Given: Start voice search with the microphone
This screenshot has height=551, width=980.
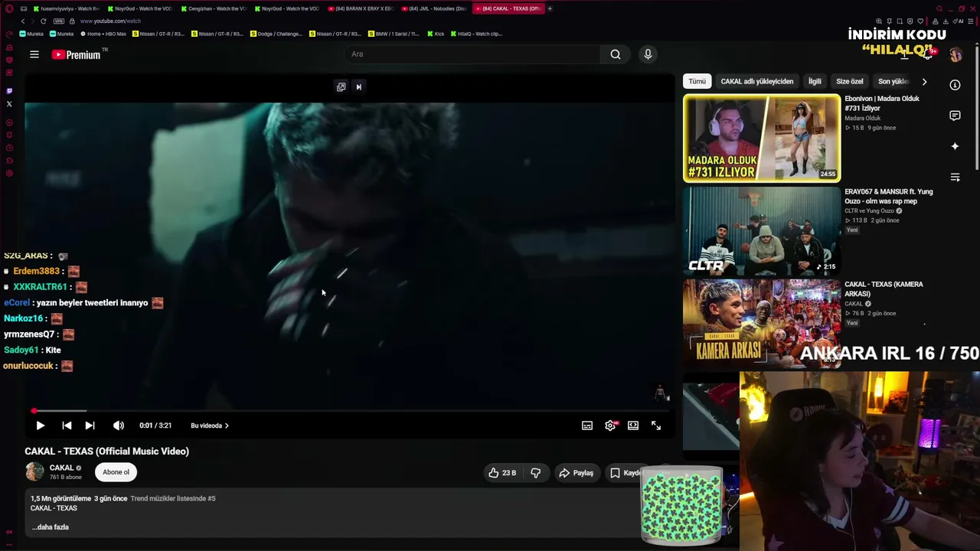Looking at the screenshot, I should click(x=648, y=54).
